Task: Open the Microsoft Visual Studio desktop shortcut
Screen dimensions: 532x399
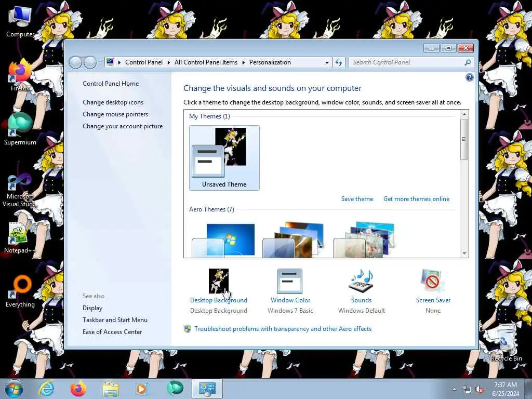Action: (x=20, y=190)
